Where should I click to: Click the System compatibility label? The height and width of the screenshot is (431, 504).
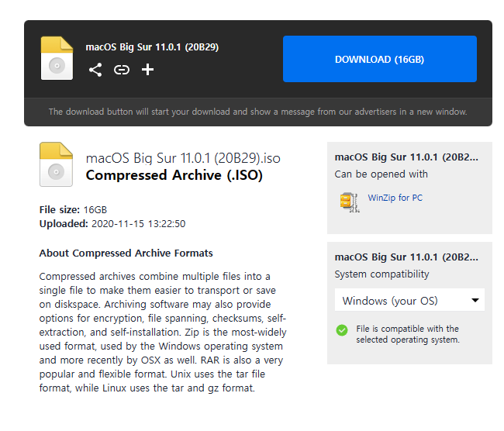point(381,274)
